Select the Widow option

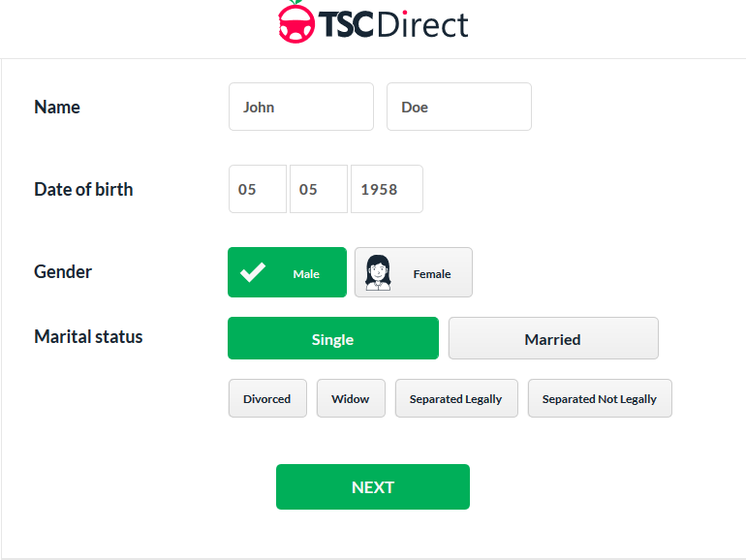351,398
